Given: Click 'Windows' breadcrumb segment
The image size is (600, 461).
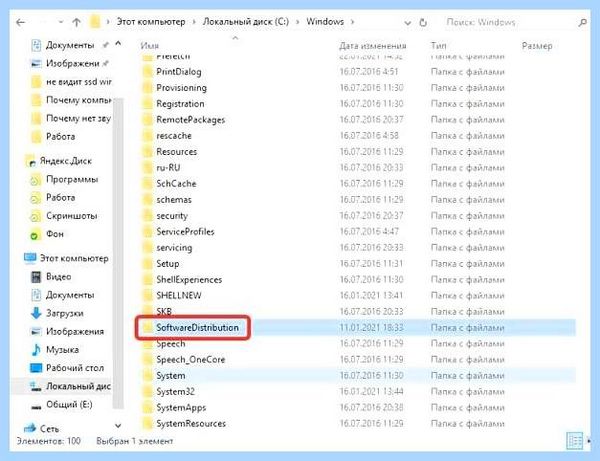Looking at the screenshot, I should (x=325, y=22).
